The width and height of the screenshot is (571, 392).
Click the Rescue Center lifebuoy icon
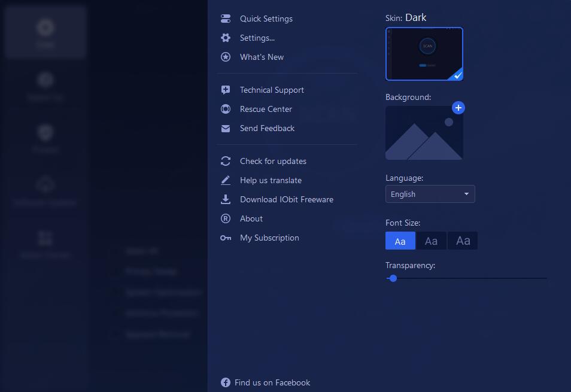pyautogui.click(x=226, y=109)
